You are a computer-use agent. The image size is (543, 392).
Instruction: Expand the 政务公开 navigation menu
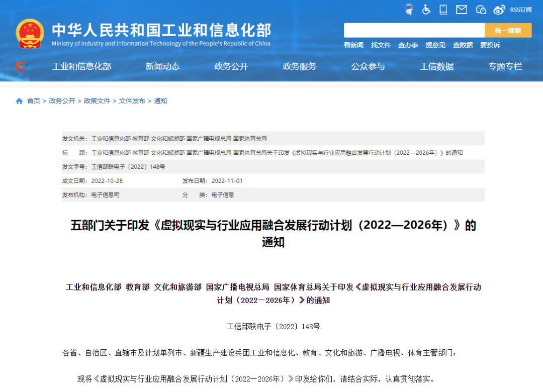pyautogui.click(x=230, y=66)
